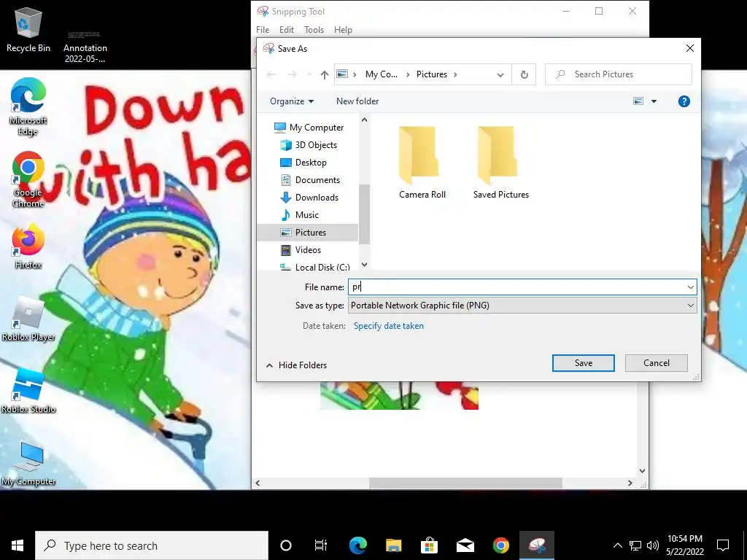Expand the File name history dropdown

[690, 287]
